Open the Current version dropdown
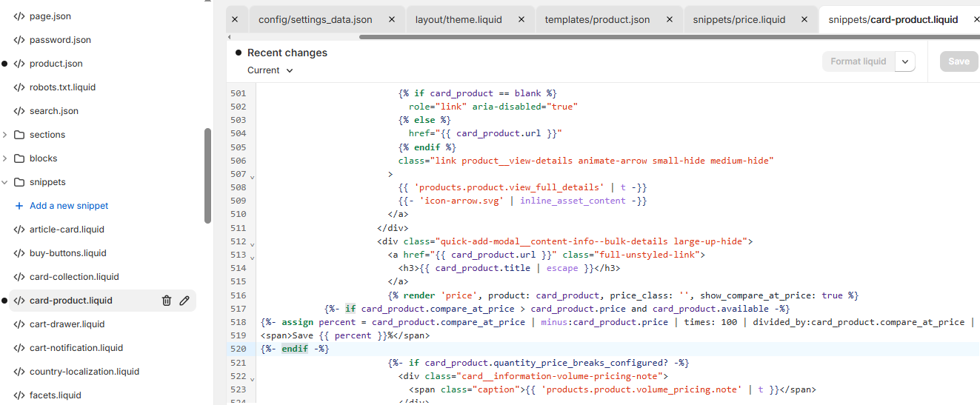The image size is (980, 405). pyautogui.click(x=270, y=70)
